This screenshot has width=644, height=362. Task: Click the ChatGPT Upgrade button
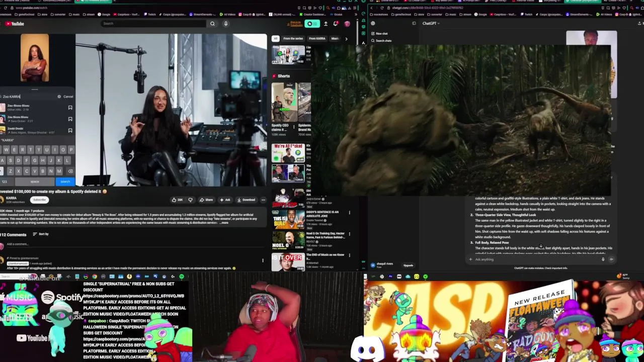click(x=408, y=265)
